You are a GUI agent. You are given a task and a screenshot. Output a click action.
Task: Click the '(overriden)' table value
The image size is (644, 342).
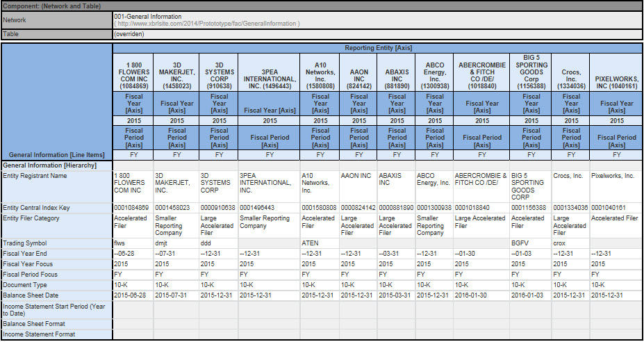(129, 34)
